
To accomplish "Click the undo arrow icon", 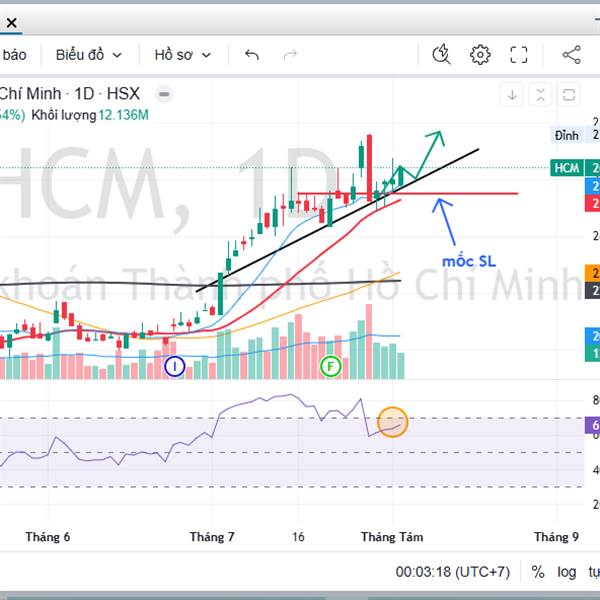I will point(252,55).
